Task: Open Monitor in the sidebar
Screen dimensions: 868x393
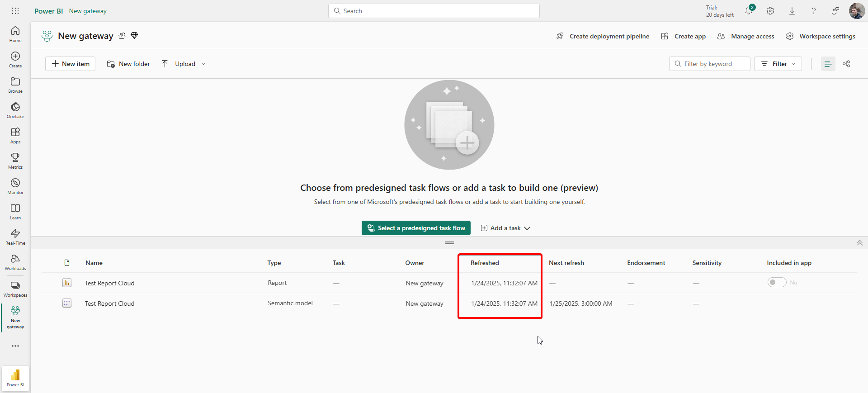Action: 15,186
